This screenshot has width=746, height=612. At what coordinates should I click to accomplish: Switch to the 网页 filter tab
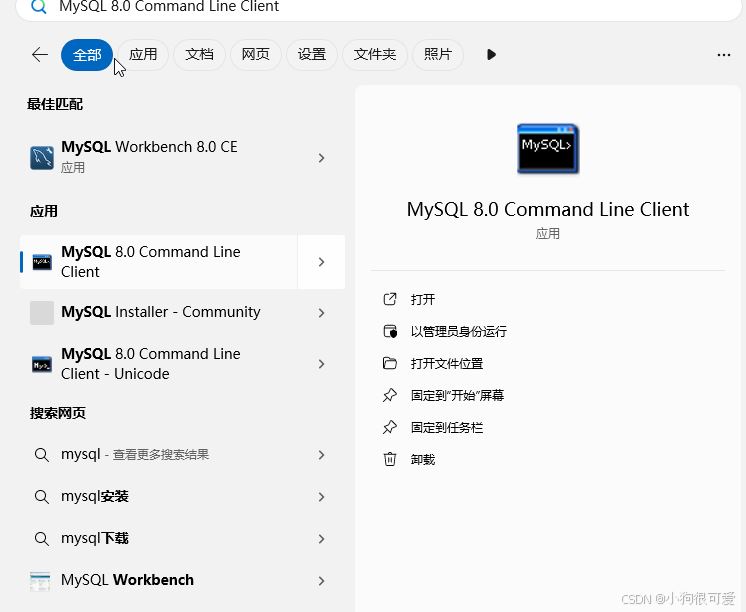pyautogui.click(x=255, y=55)
